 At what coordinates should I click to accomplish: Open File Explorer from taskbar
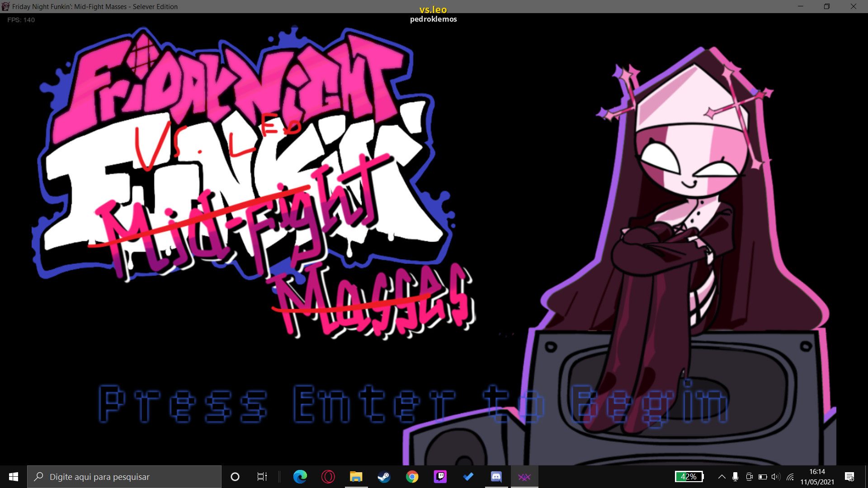[x=356, y=477]
